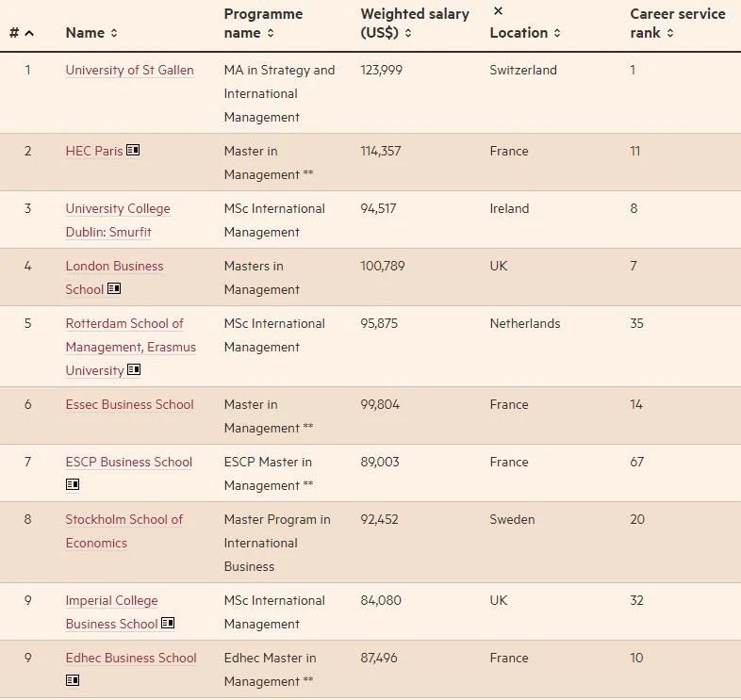Select salary value 89,003

tap(380, 462)
